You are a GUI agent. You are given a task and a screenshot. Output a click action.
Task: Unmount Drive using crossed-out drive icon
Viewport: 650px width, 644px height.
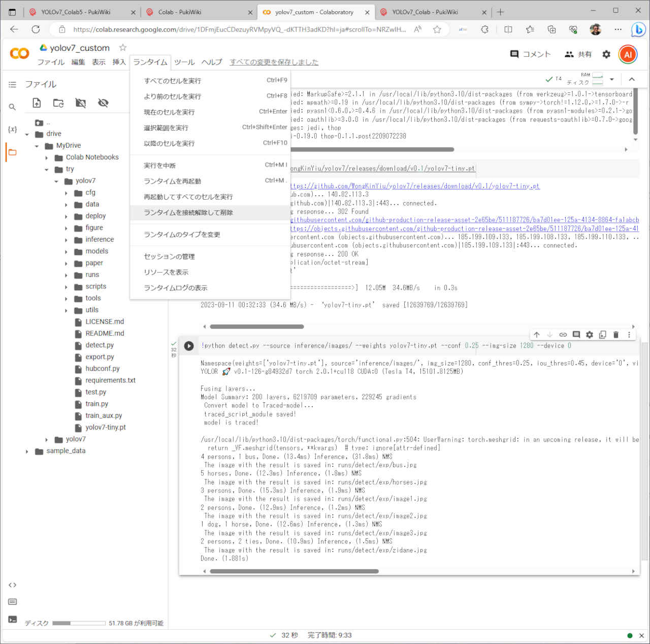[x=81, y=103]
